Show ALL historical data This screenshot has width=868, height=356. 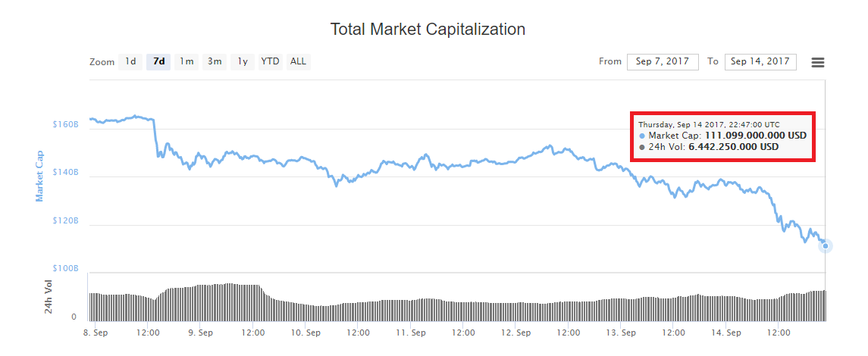[x=299, y=61]
